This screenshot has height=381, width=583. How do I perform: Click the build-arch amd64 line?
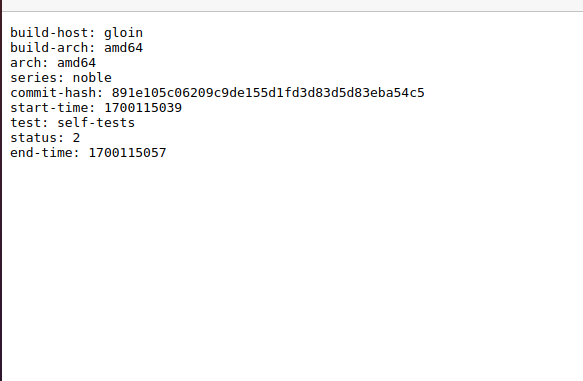(76, 48)
